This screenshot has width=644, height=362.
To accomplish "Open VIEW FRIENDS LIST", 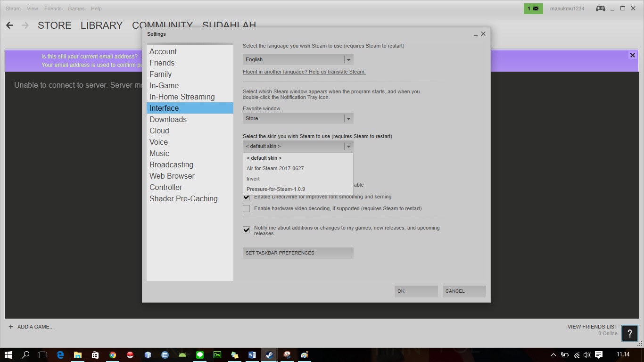I will pyautogui.click(x=592, y=327).
